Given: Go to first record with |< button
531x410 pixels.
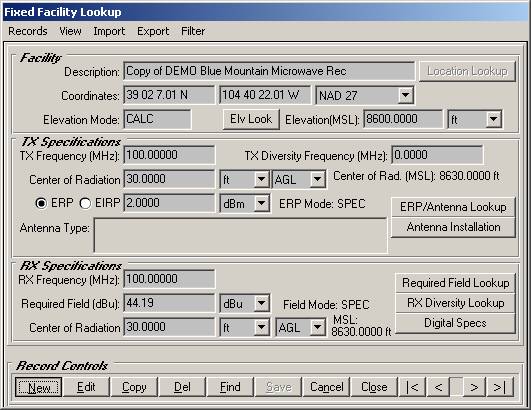Looking at the screenshot, I should click(x=413, y=387).
